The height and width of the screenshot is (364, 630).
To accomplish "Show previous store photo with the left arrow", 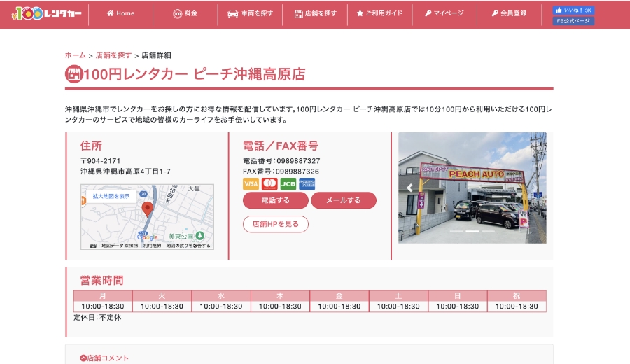I will (409, 188).
